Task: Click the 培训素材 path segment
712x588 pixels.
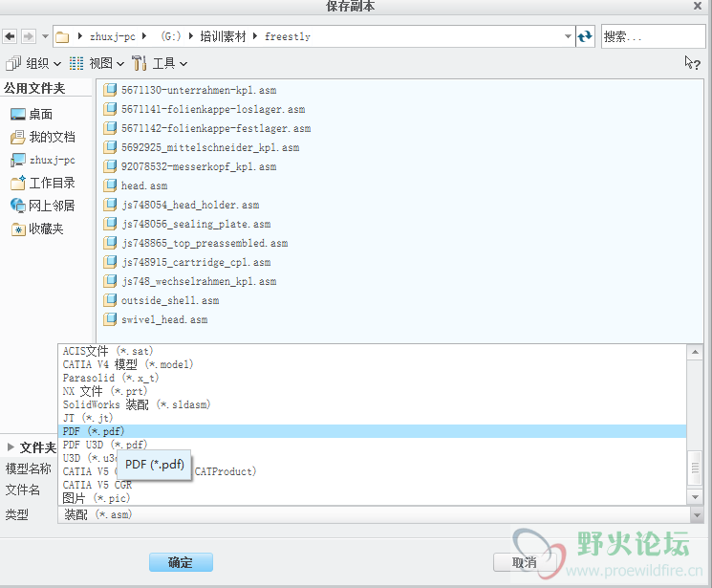Action: point(223,36)
